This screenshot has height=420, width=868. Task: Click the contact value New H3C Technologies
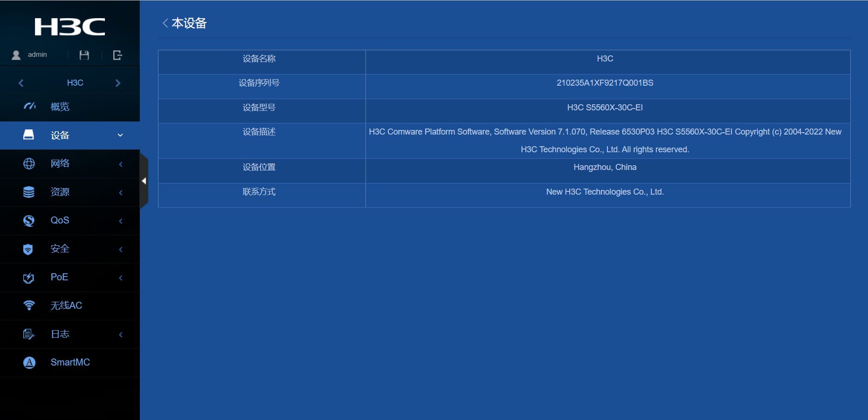(x=605, y=192)
